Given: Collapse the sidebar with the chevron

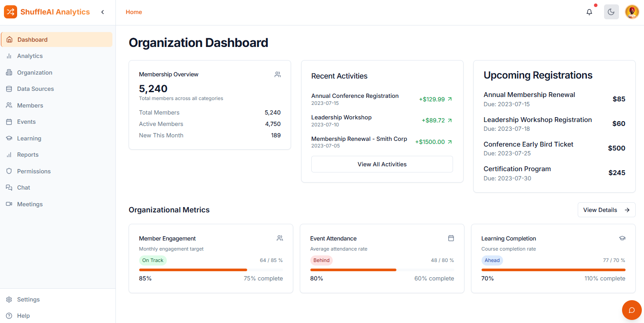Looking at the screenshot, I should [x=102, y=12].
